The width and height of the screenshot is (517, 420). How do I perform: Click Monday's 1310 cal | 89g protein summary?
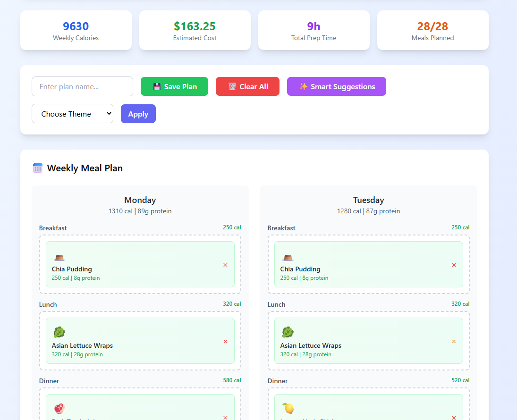tap(140, 211)
